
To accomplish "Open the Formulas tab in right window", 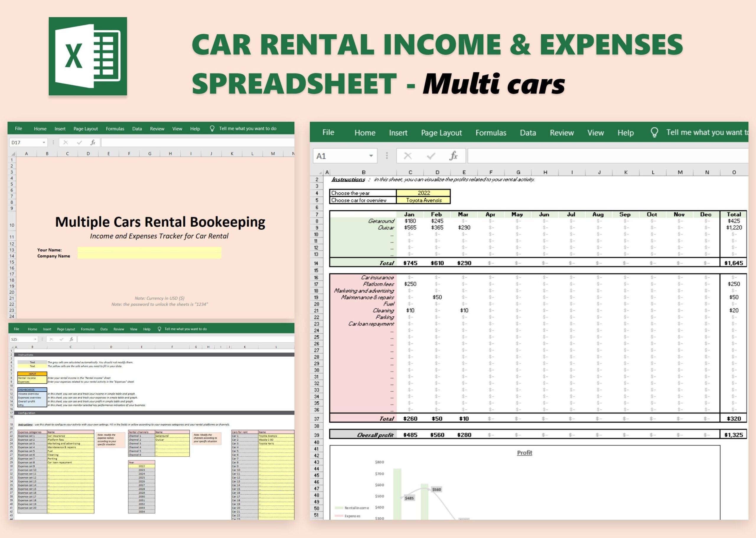I will pyautogui.click(x=491, y=133).
